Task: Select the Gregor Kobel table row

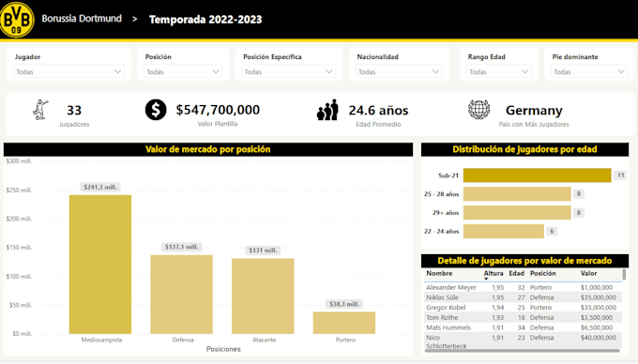Action: click(523, 308)
